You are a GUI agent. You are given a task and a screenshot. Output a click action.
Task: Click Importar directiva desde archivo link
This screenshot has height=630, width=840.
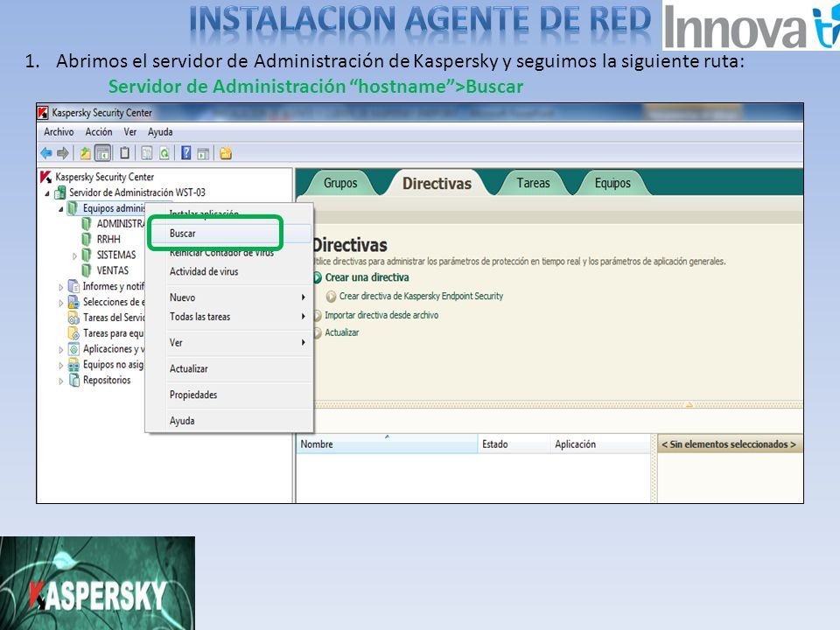pyautogui.click(x=381, y=316)
